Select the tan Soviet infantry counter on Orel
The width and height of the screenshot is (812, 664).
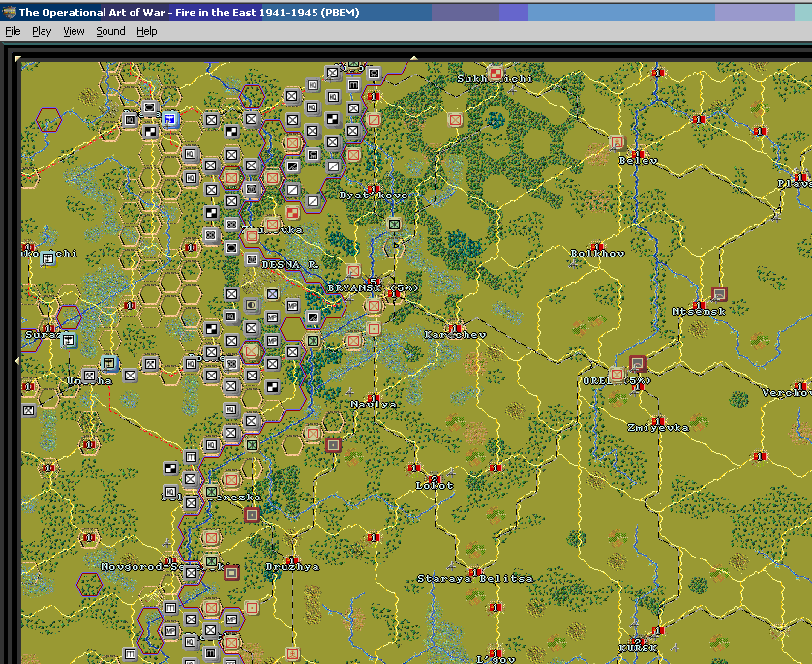pyautogui.click(x=617, y=374)
